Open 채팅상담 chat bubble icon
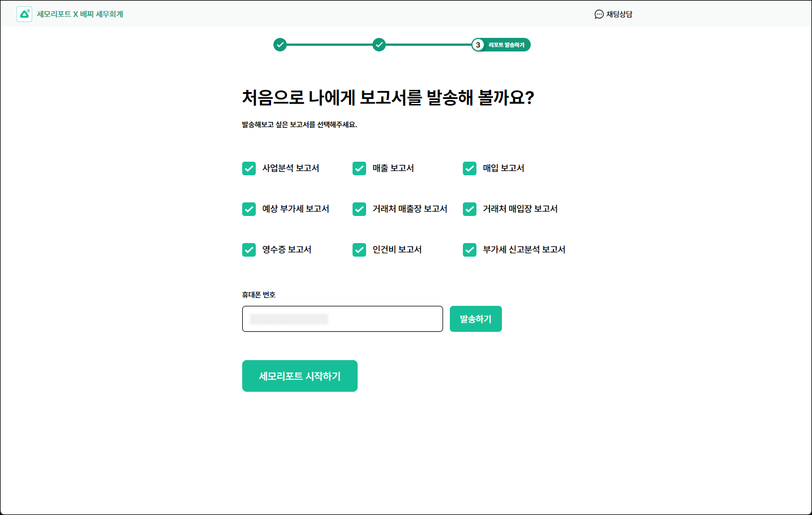This screenshot has height=515, width=812. point(599,14)
